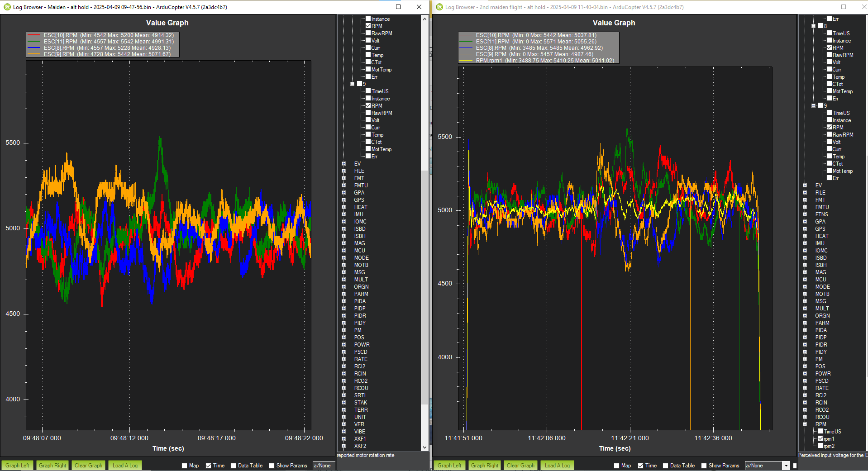Disable the Time checkbox in right window
Image resolution: width=868 pixels, height=471 pixels.
pos(639,465)
